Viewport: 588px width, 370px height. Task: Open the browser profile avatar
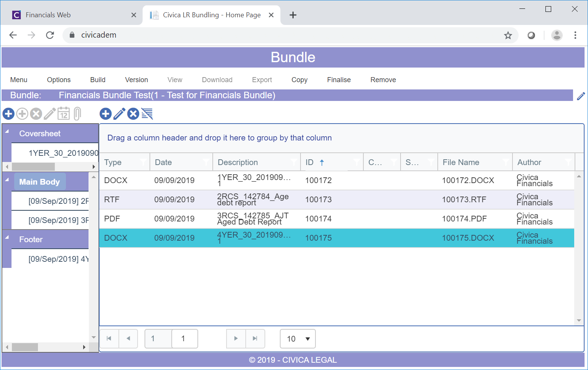[557, 35]
